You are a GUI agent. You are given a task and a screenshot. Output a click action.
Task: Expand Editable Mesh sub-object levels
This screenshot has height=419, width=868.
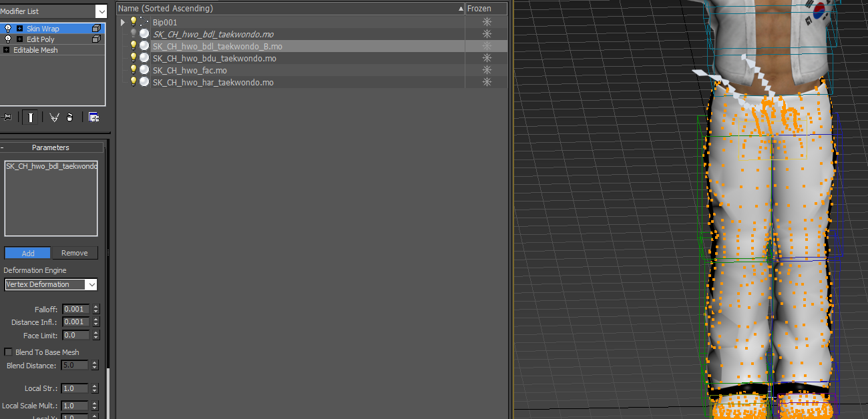click(x=6, y=50)
